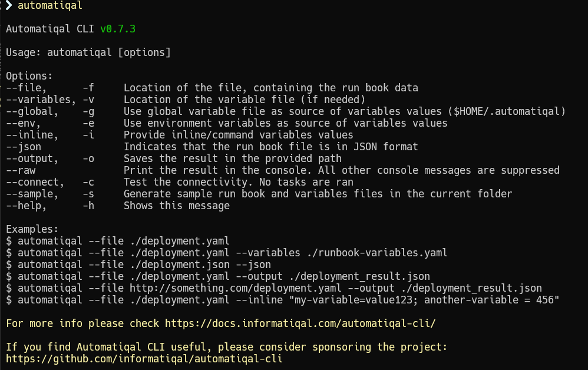Click the docs.informatiqal.com documentation link
This screenshot has width=588, height=370.
pos(300,323)
